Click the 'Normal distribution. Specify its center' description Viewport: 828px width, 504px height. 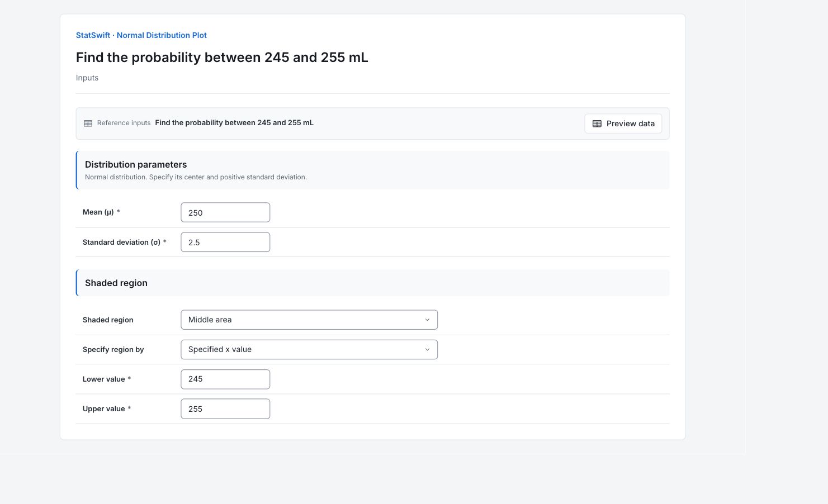click(196, 177)
